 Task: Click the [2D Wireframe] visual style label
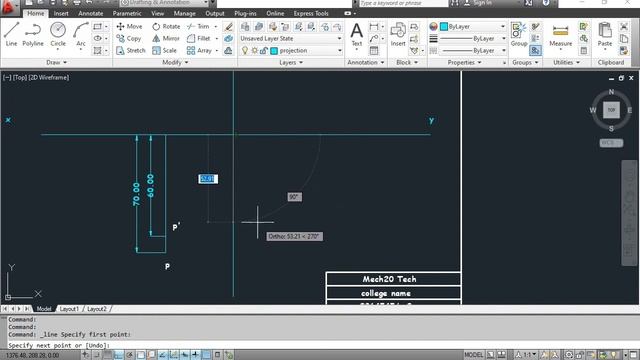(x=49, y=77)
